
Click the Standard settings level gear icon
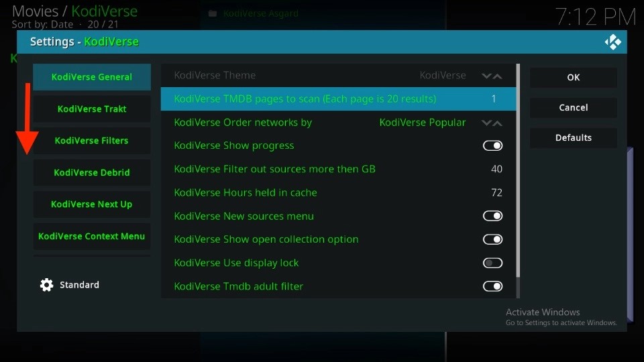(46, 285)
